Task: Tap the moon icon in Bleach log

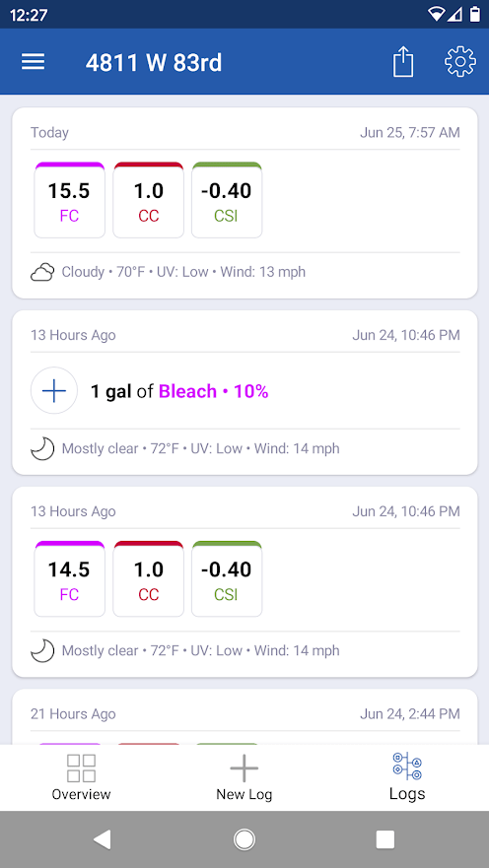Action: click(42, 449)
